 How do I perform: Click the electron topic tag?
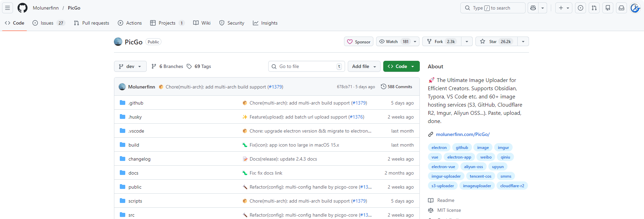(439, 148)
